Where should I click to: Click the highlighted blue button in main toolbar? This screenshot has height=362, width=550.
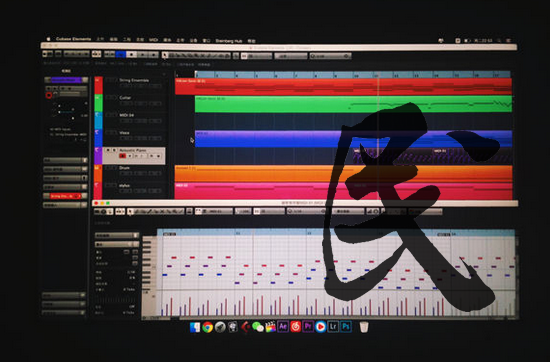click(120, 54)
